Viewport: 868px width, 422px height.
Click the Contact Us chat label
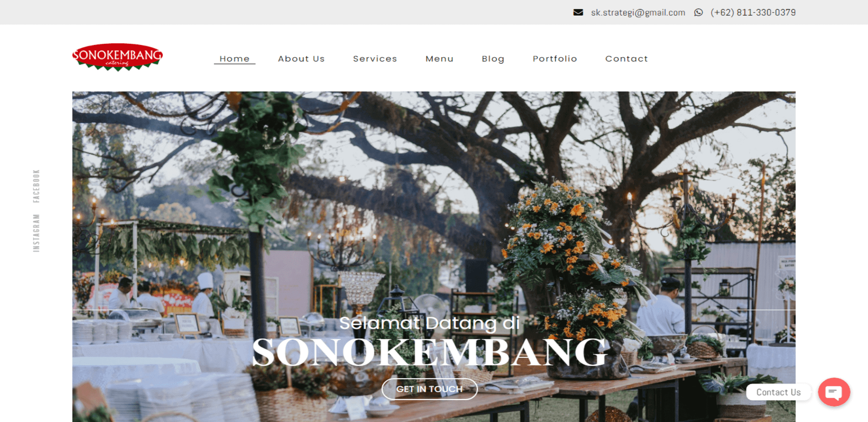(x=778, y=392)
